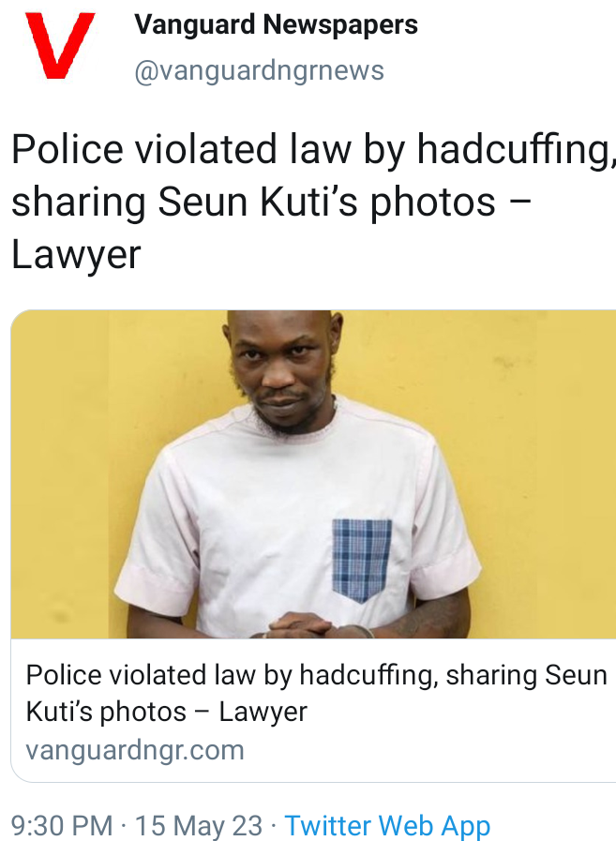The width and height of the screenshot is (616, 841).
Task: Click the 15 May 23 date
Action: point(199,825)
